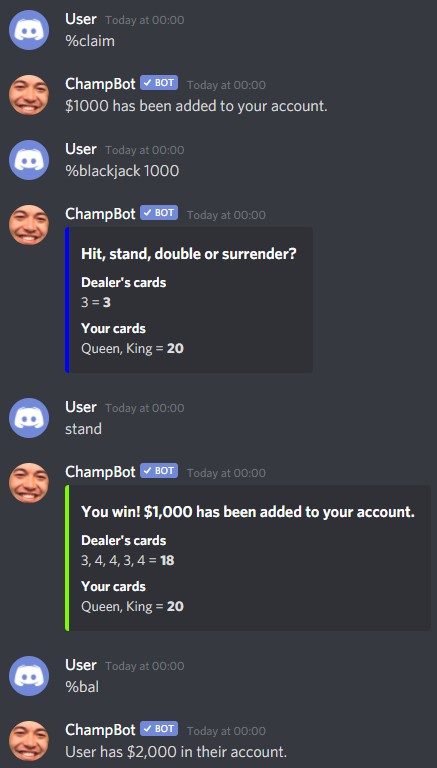Click User's avatar beside the %bal message
Screen dimensions: 437x768
tap(29, 676)
